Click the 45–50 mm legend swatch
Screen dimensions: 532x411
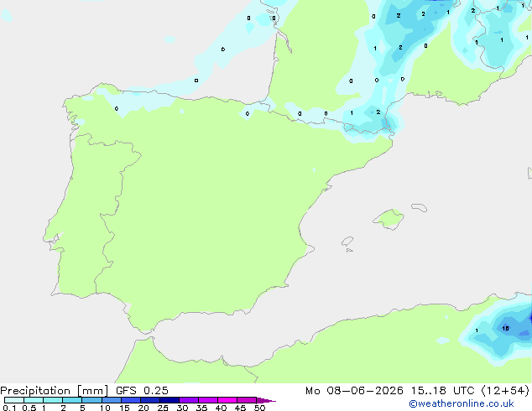tap(247, 400)
